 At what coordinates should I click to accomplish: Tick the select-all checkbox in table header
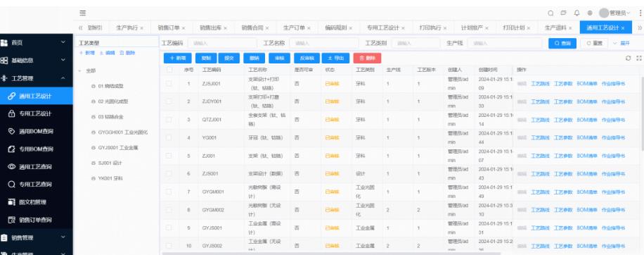(169, 70)
